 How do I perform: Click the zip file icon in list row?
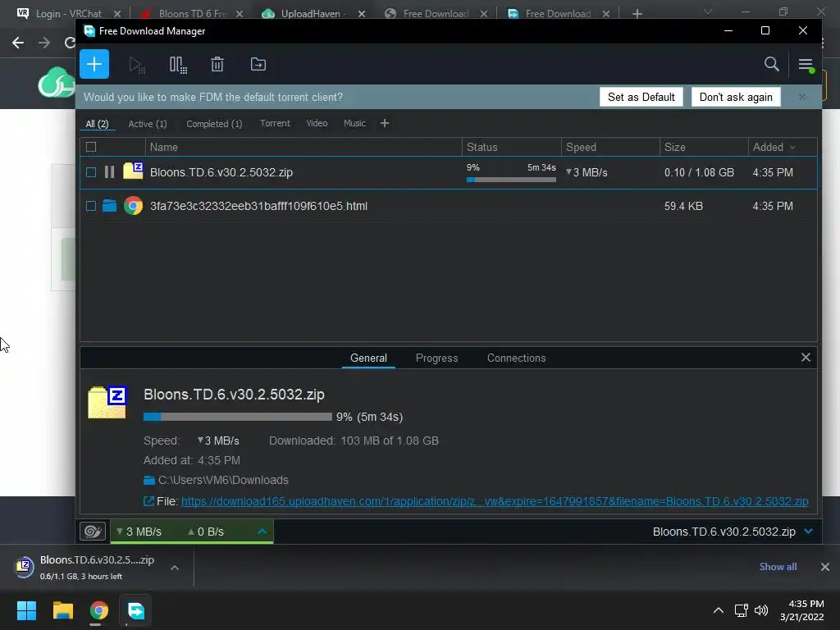point(133,171)
